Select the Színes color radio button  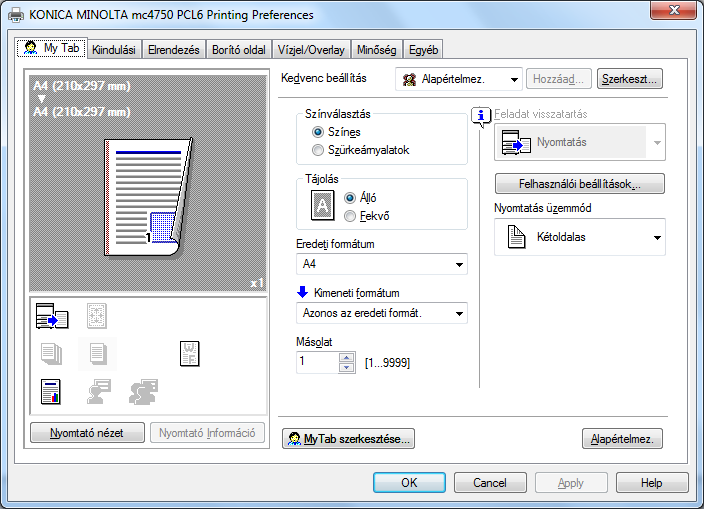tap(317, 132)
